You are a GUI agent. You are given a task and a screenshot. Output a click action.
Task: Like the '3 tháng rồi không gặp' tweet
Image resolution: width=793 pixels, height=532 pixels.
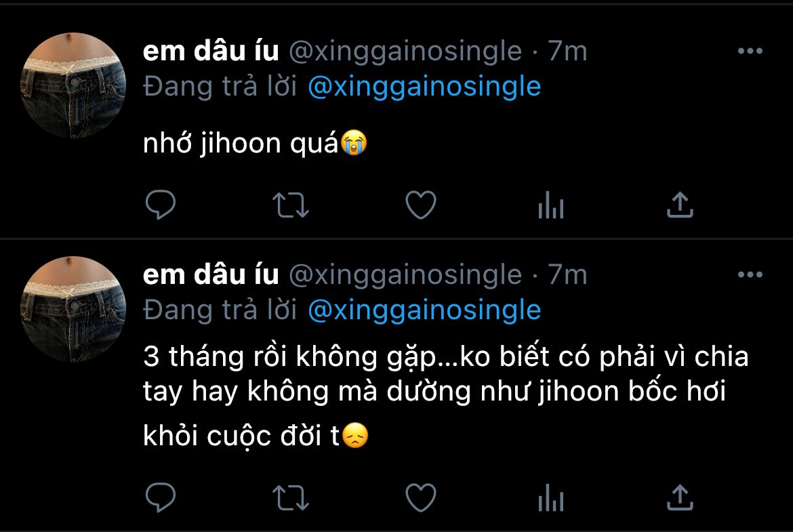click(x=421, y=497)
